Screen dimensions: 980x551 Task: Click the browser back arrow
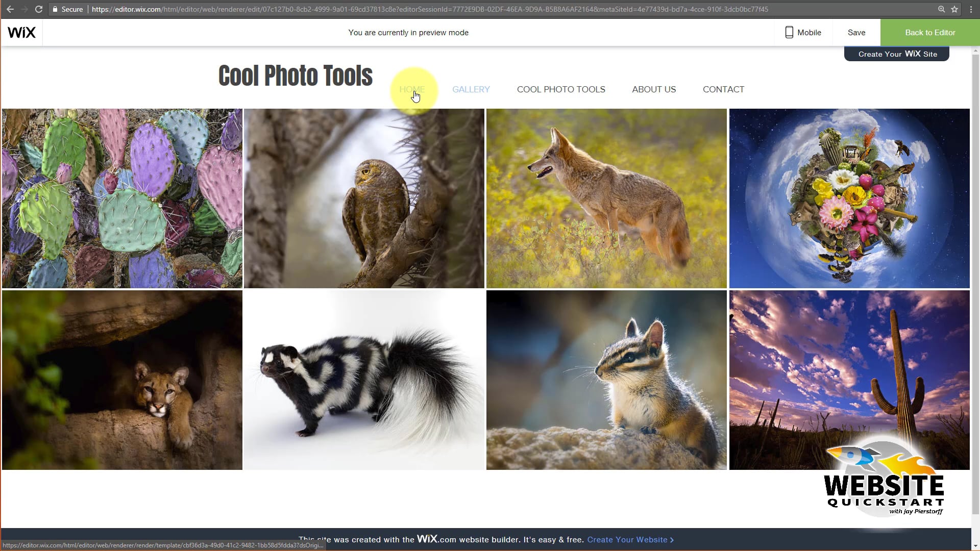[10, 9]
